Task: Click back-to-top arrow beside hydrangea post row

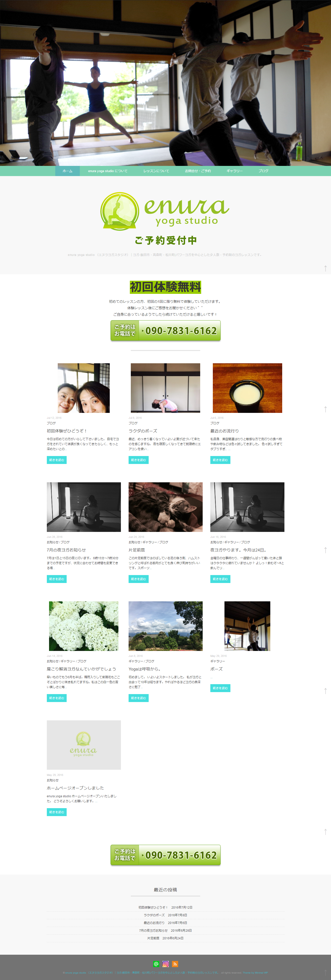Action: (325, 691)
